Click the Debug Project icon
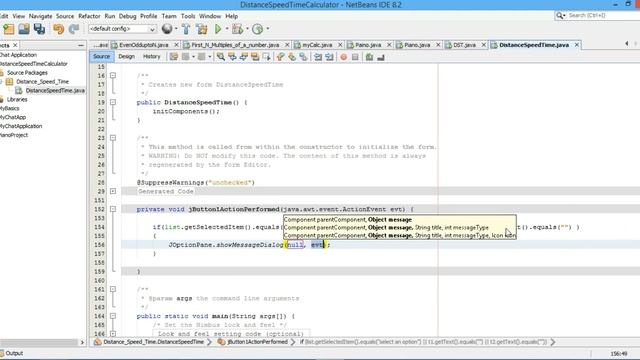The width and height of the screenshot is (640, 360). 237,29
